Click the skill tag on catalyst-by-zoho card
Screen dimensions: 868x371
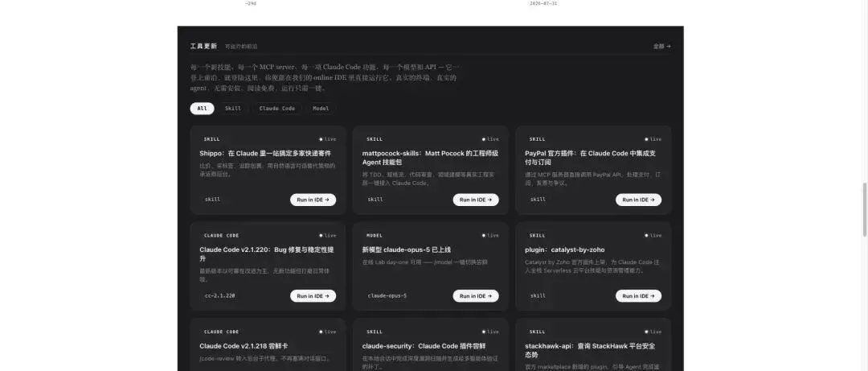tap(538, 296)
